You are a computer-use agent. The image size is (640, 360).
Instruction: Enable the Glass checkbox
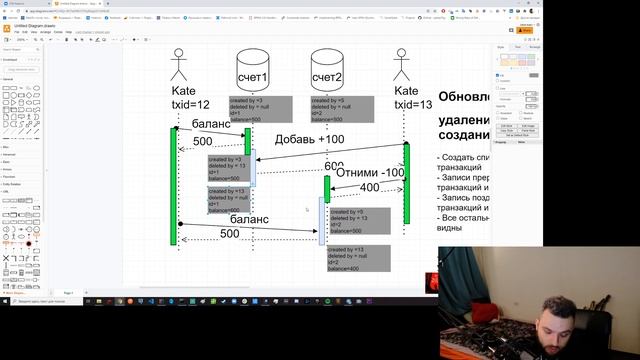[498, 118]
